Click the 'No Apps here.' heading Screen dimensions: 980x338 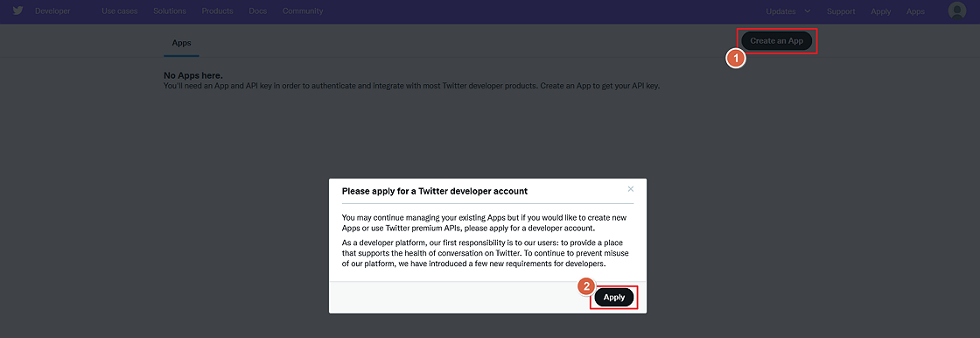point(193,75)
